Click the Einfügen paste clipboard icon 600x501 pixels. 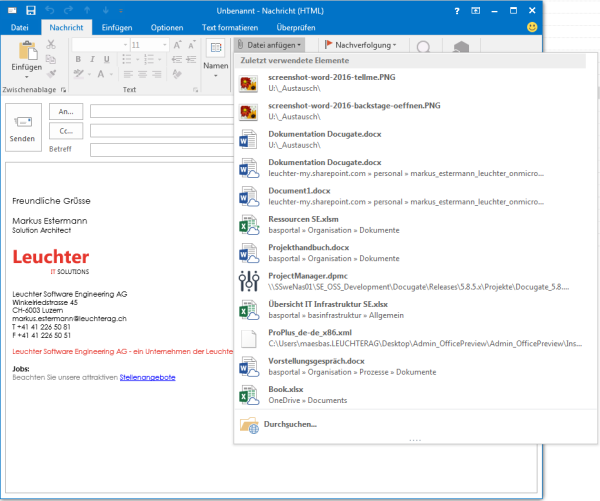(28, 51)
